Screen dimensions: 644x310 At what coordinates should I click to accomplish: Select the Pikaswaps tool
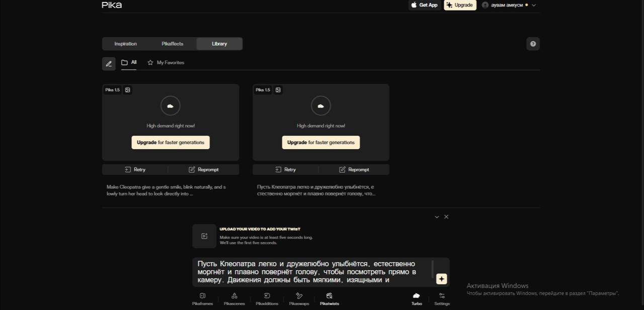click(x=299, y=299)
